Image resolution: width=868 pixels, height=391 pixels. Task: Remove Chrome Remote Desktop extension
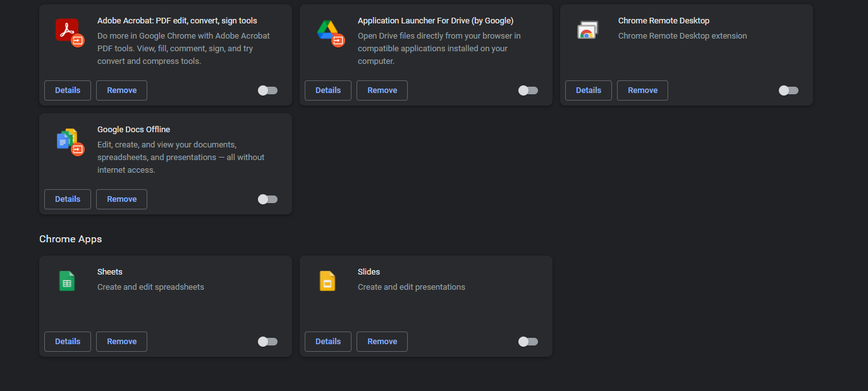(x=642, y=90)
